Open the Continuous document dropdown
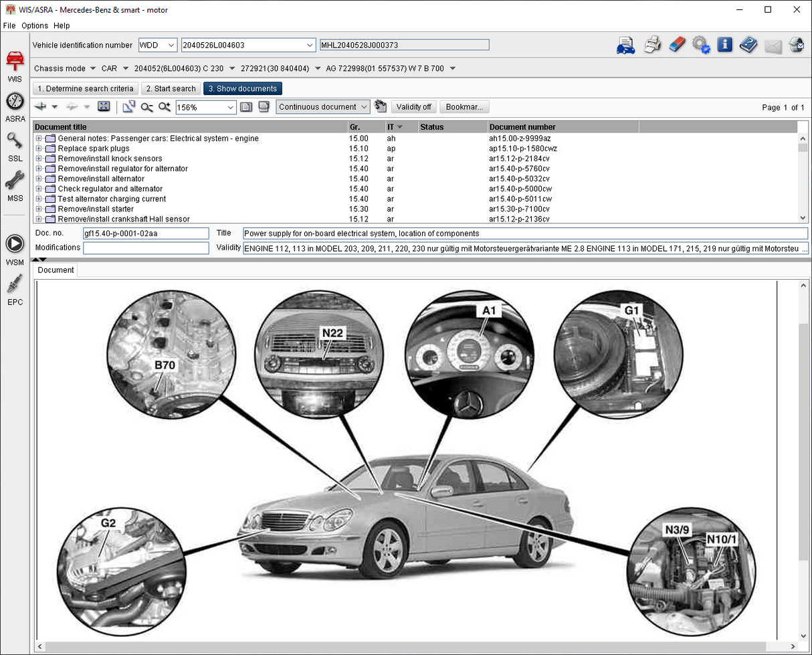The image size is (812, 655). [x=364, y=107]
